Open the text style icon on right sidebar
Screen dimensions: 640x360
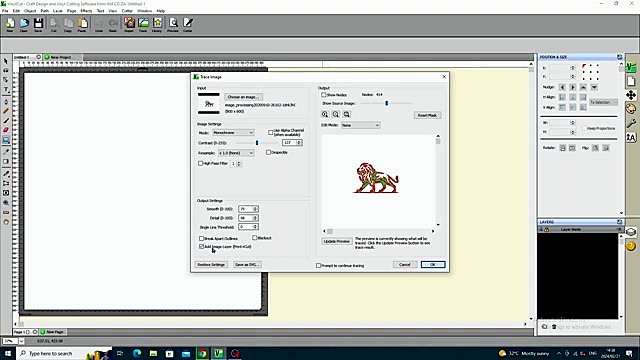(x=631, y=137)
